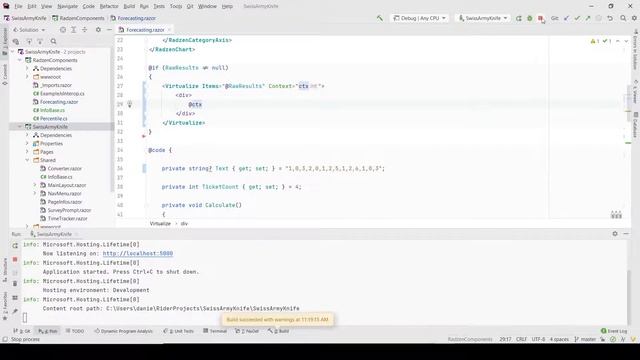Open the Dynamic Program Analysis tab
The height and width of the screenshot is (360, 640).
tap(124, 331)
